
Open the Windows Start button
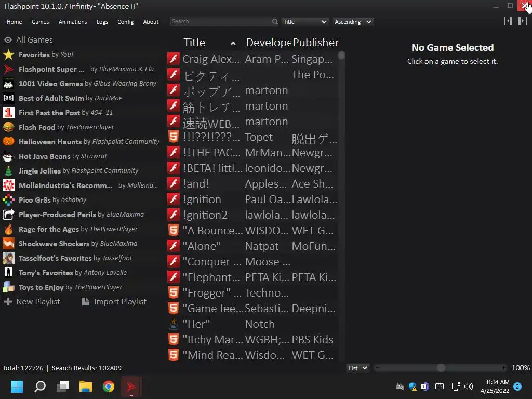pyautogui.click(x=17, y=387)
